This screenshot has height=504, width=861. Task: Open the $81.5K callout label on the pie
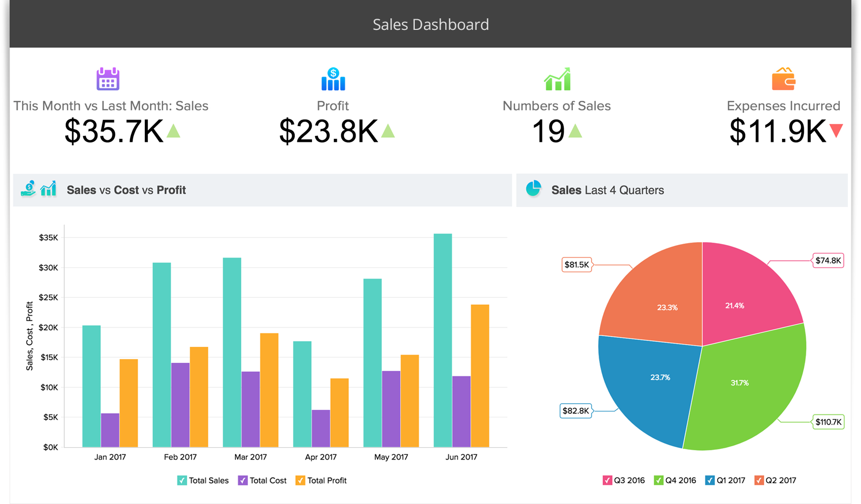click(x=576, y=264)
